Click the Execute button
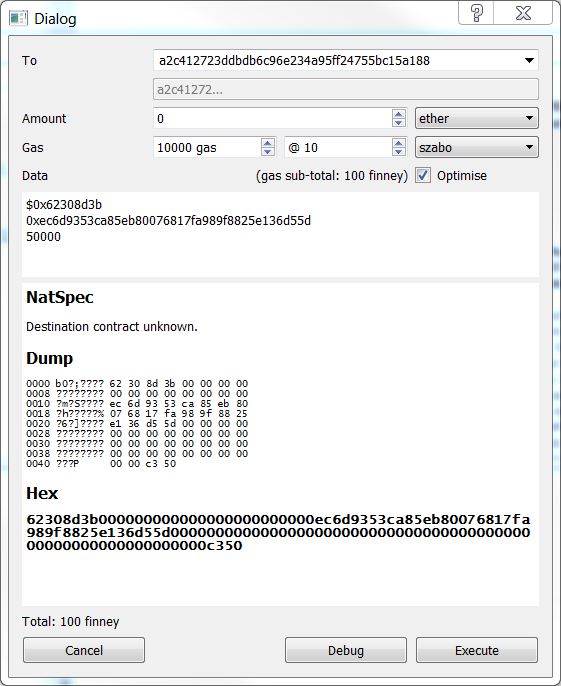 click(477, 650)
